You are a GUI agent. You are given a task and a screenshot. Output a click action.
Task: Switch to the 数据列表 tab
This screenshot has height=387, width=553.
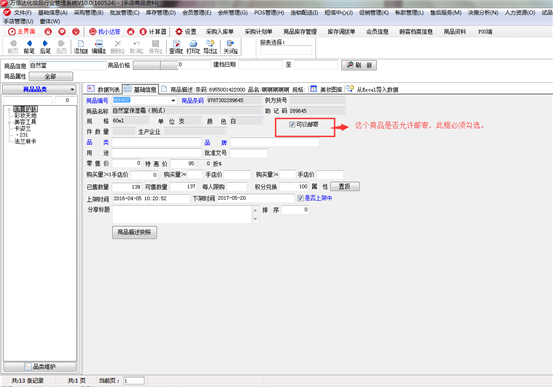point(104,89)
